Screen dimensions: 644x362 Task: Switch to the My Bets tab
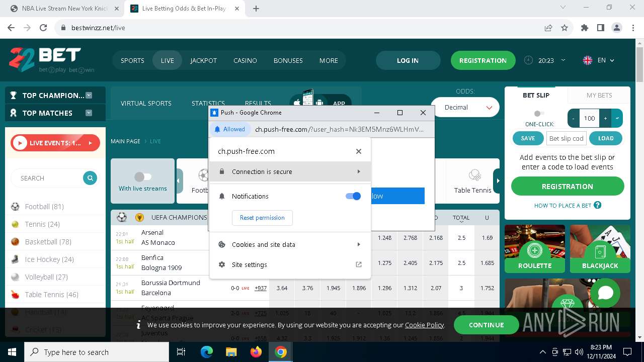[599, 95]
